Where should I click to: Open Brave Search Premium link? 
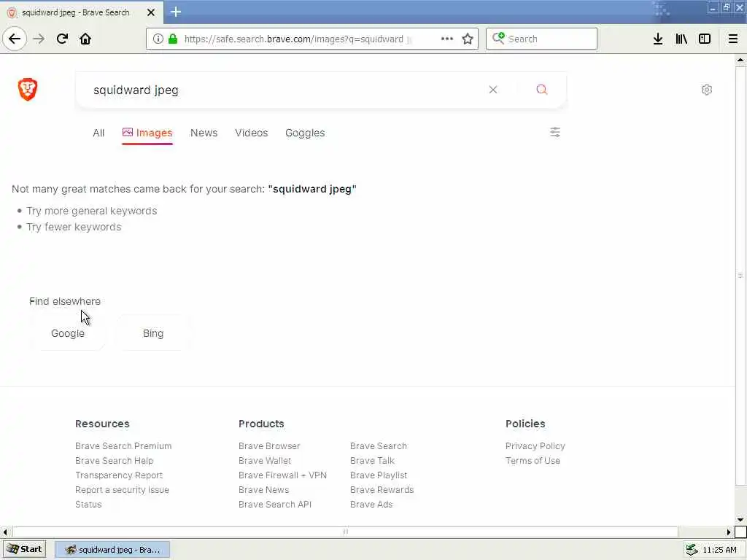click(x=123, y=446)
